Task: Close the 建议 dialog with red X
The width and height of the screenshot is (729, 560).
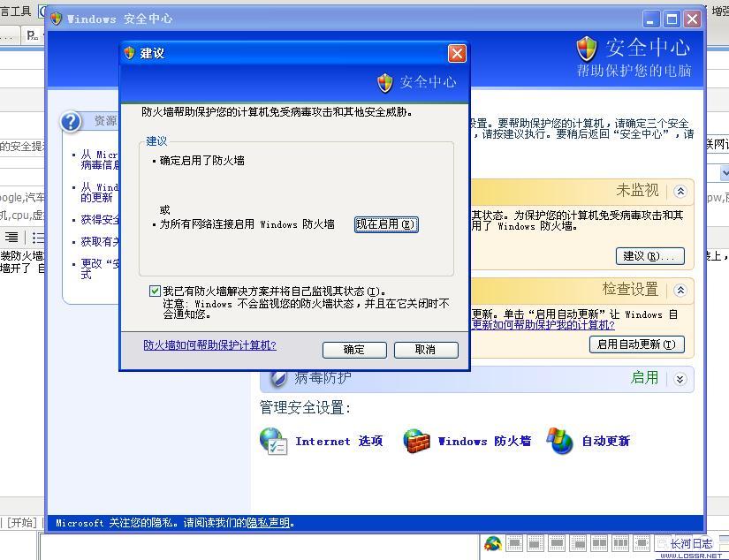Action: coord(457,54)
